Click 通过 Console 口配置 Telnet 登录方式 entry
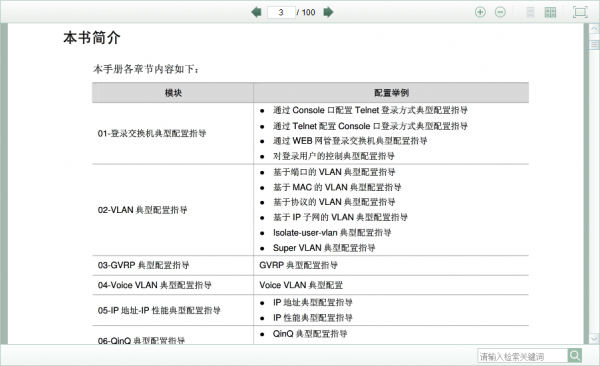The image size is (600, 366). click(x=370, y=110)
